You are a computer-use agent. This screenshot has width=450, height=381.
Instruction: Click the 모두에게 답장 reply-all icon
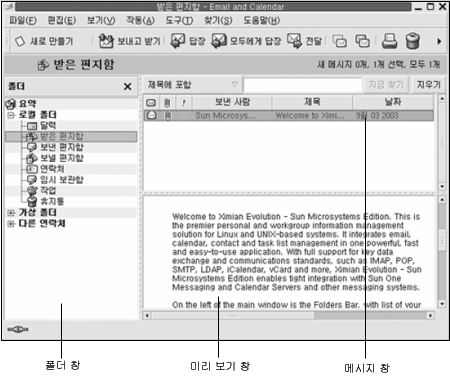click(x=219, y=41)
